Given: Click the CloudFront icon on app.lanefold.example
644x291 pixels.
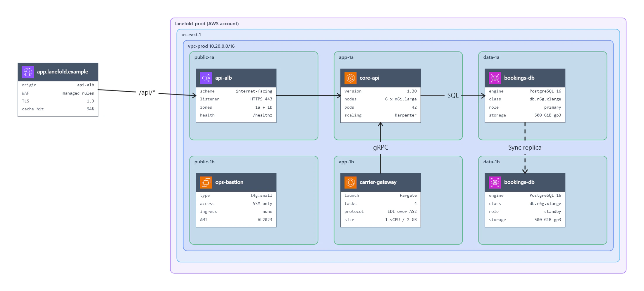Looking at the screenshot, I should tap(28, 72).
